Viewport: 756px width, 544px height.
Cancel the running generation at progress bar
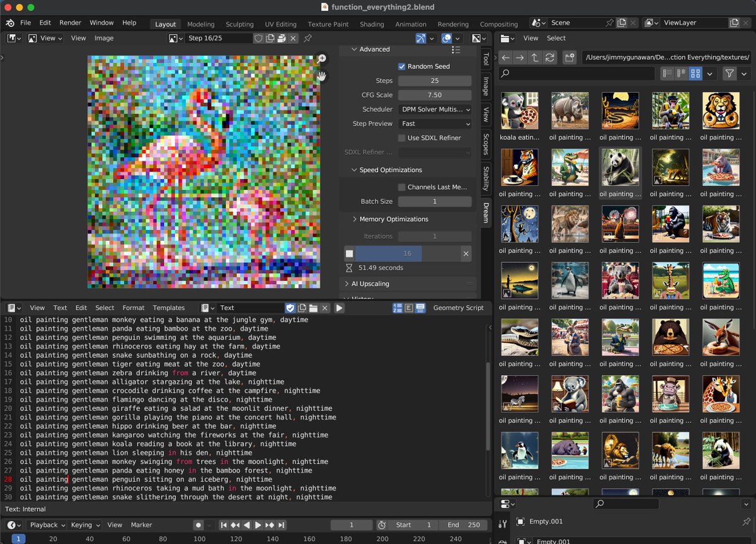point(466,253)
